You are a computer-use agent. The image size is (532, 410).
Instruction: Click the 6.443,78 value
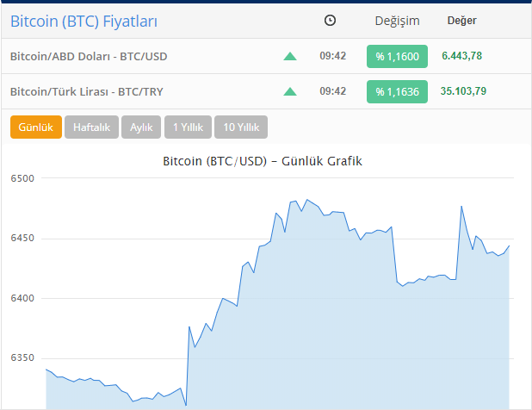tap(461, 56)
